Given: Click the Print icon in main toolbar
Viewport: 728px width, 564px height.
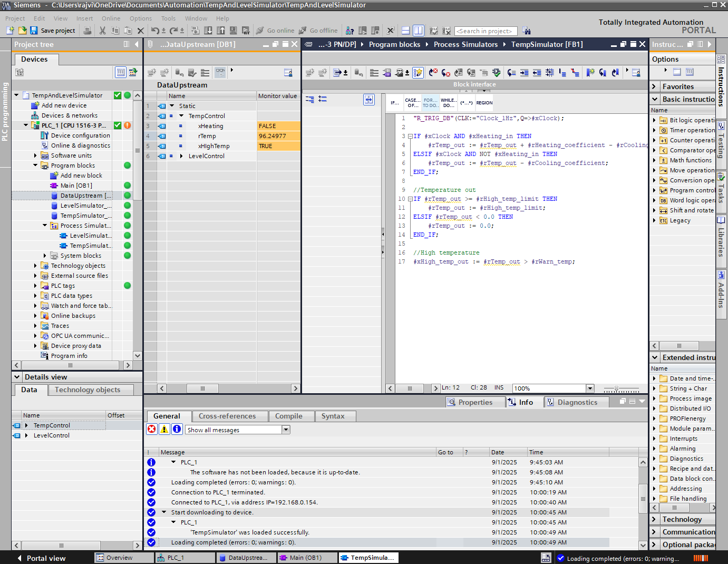Looking at the screenshot, I should [x=88, y=31].
